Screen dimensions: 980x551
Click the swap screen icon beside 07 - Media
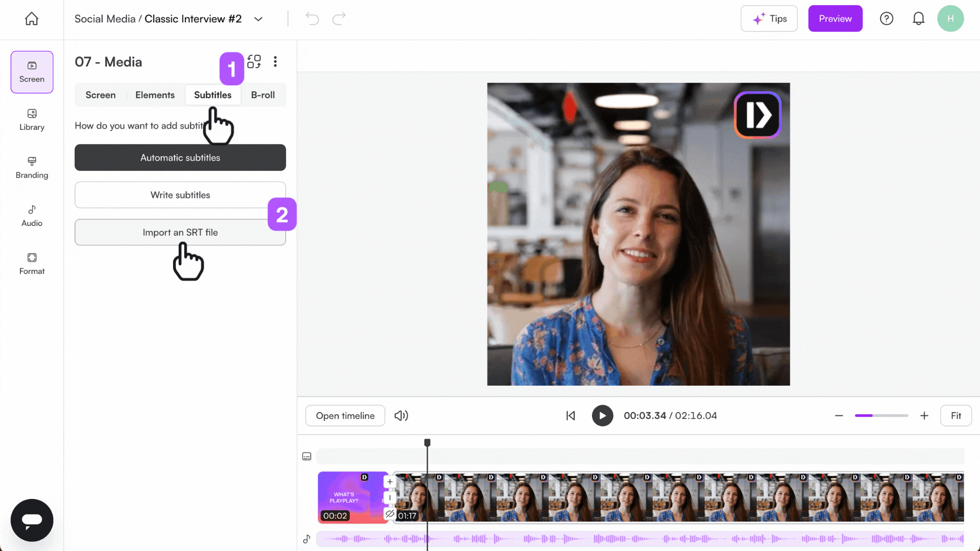coord(254,61)
